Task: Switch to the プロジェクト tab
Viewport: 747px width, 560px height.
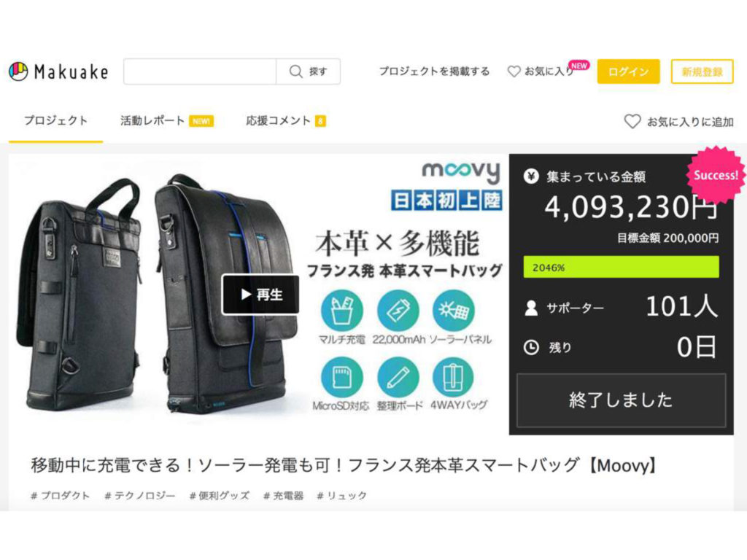Action: (55, 121)
